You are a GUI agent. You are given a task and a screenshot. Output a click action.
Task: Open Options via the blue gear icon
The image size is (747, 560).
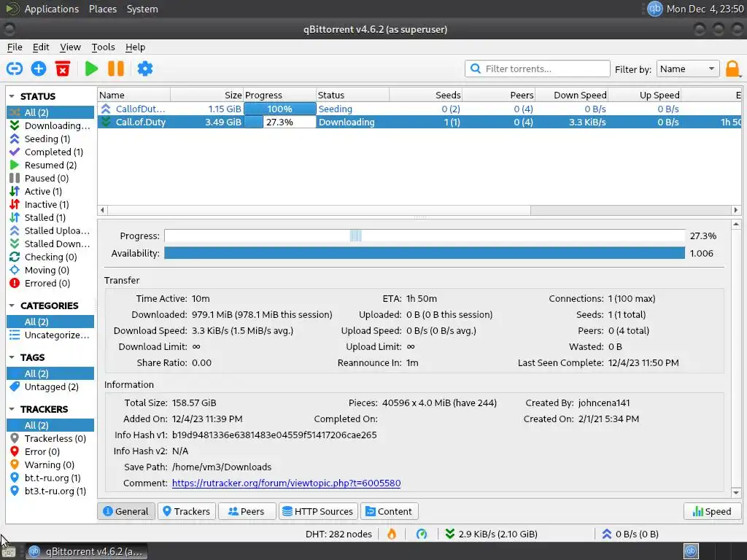[145, 69]
